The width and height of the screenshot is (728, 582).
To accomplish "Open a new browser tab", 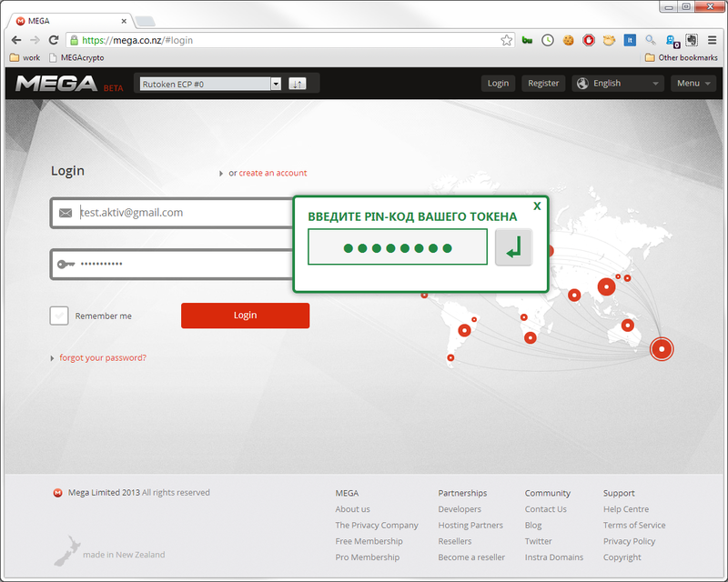I will pos(146,21).
